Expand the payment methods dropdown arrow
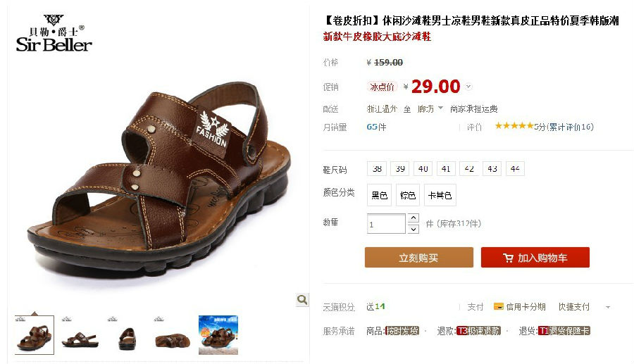 (x=608, y=308)
